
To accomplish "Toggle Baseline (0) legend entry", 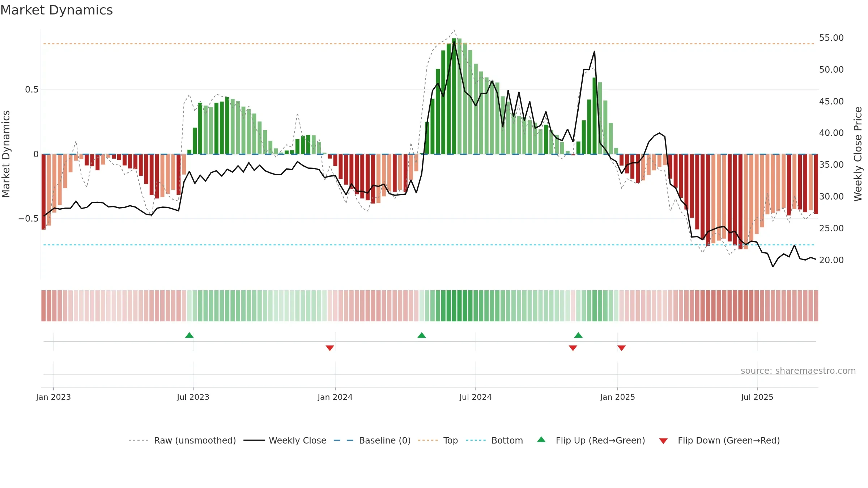I will pos(372,440).
